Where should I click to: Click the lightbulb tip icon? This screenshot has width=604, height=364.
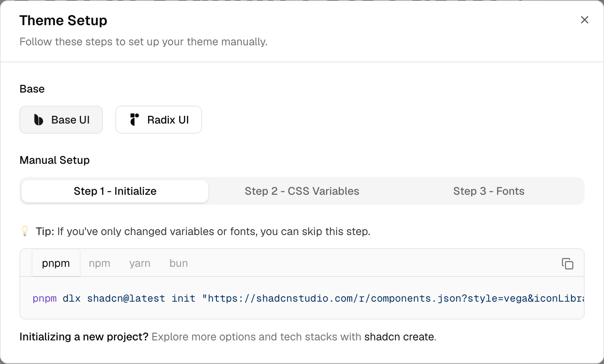point(25,231)
